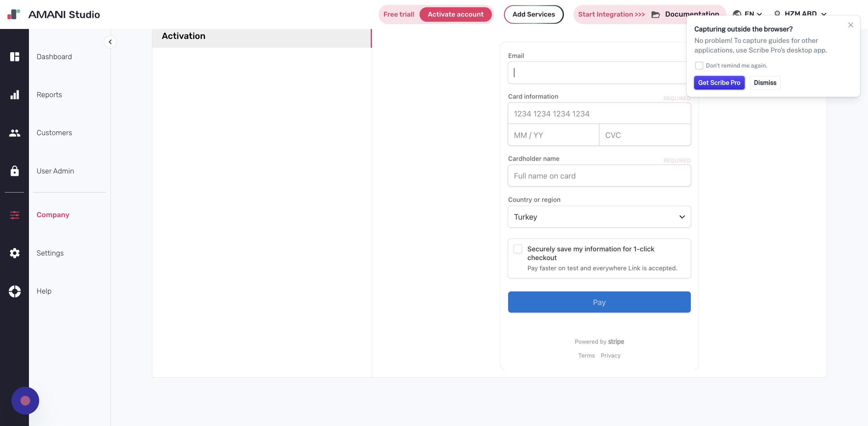
Task: Check Don't remind me again
Action: click(x=699, y=65)
